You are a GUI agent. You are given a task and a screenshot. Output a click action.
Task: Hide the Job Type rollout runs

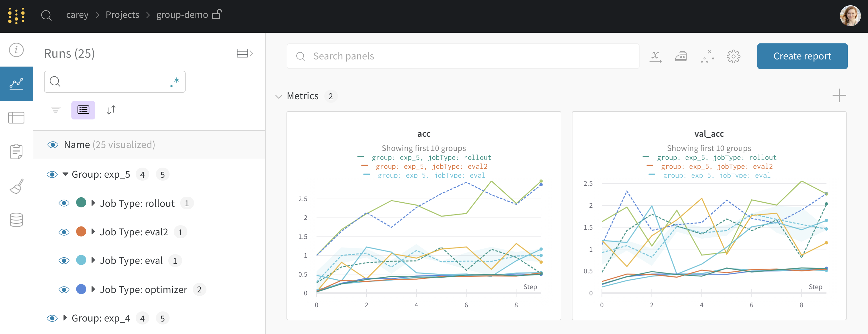coord(64,203)
